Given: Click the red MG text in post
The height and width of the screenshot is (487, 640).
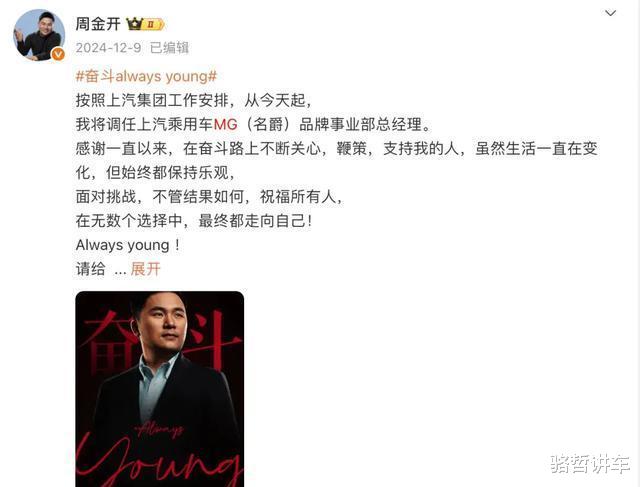Looking at the screenshot, I should (226, 124).
